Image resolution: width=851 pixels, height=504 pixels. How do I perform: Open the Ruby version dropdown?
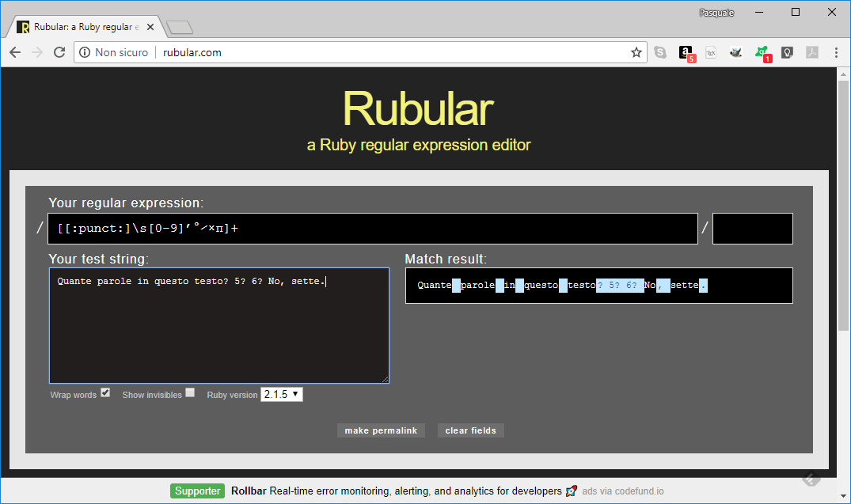click(282, 394)
